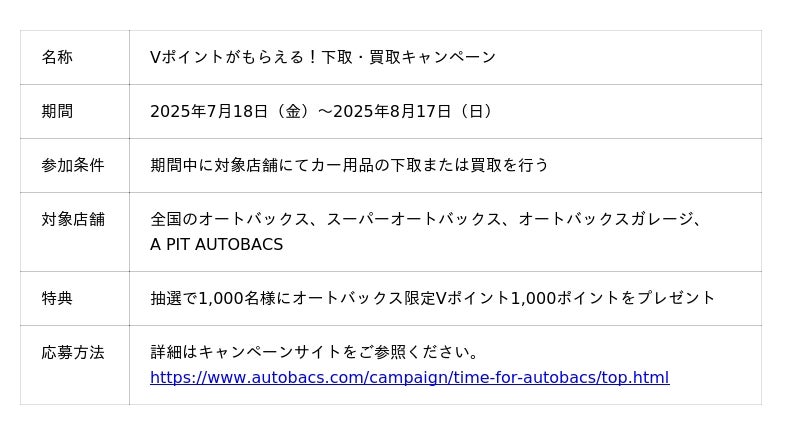The height and width of the screenshot is (435, 800).
Task: Select the 参加条件 label cell
Action: pyautogui.click(x=72, y=166)
